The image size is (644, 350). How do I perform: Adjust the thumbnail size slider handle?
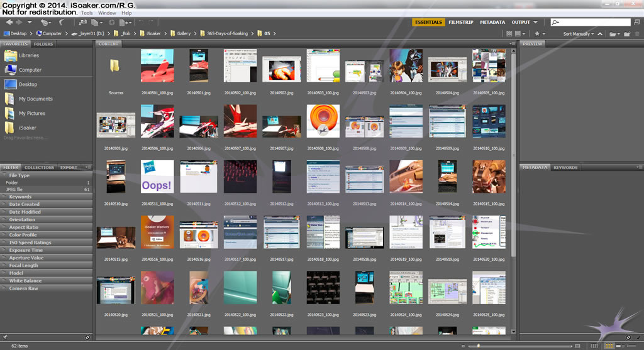point(479,346)
